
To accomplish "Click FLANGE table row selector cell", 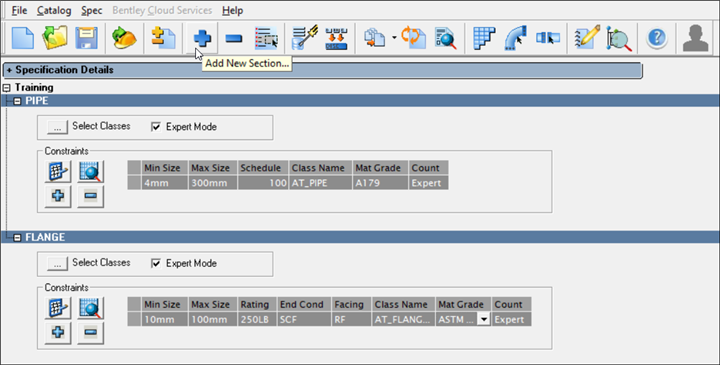I will [x=134, y=320].
